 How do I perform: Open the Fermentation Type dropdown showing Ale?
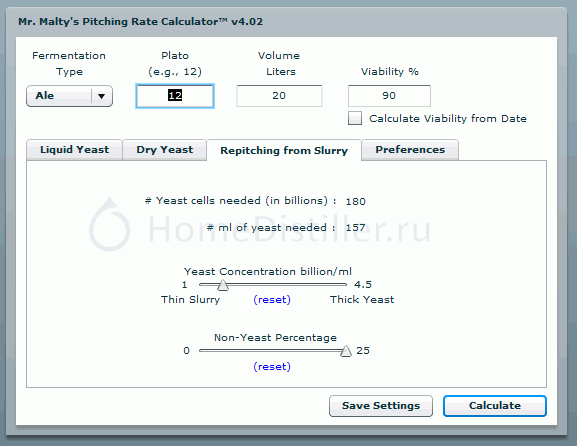coord(69,96)
